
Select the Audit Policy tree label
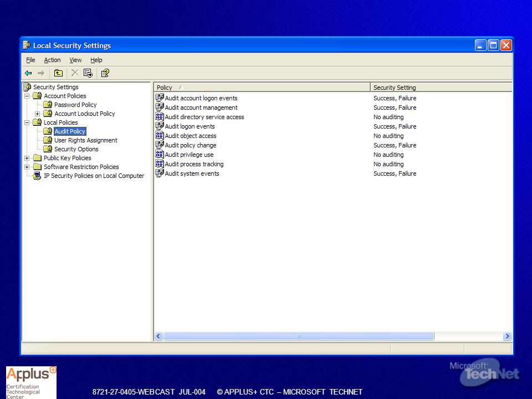(x=70, y=131)
